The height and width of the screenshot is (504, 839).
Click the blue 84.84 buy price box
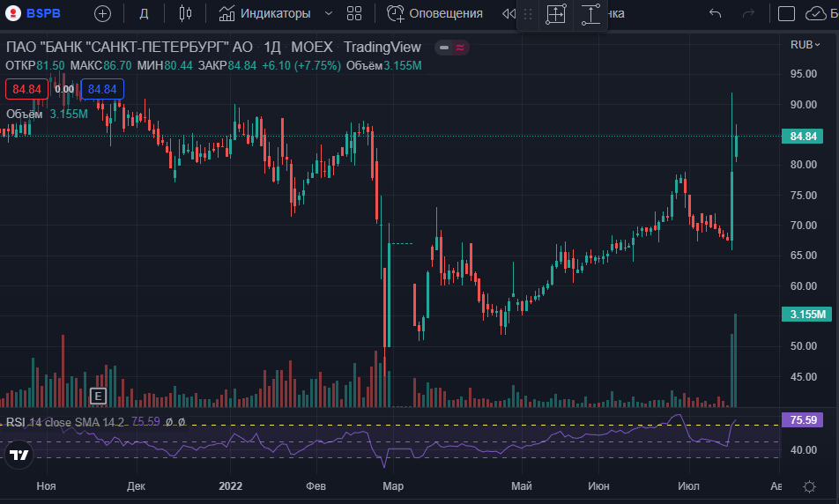(x=102, y=89)
